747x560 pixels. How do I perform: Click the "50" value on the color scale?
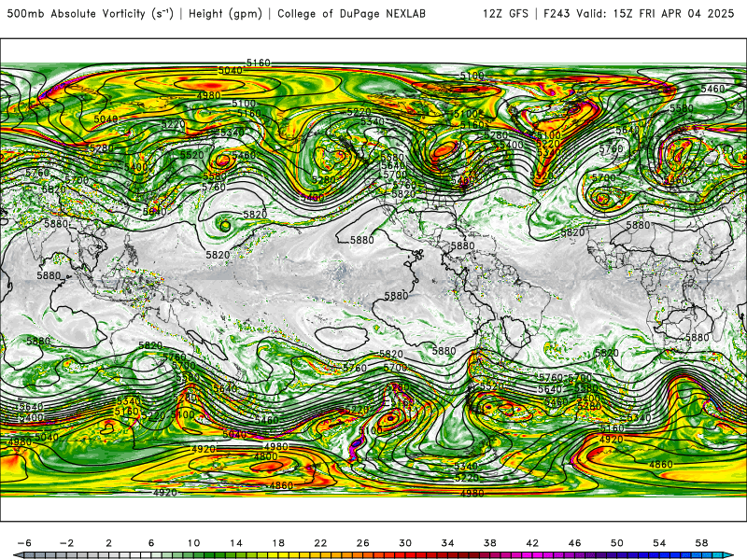[x=617, y=543]
